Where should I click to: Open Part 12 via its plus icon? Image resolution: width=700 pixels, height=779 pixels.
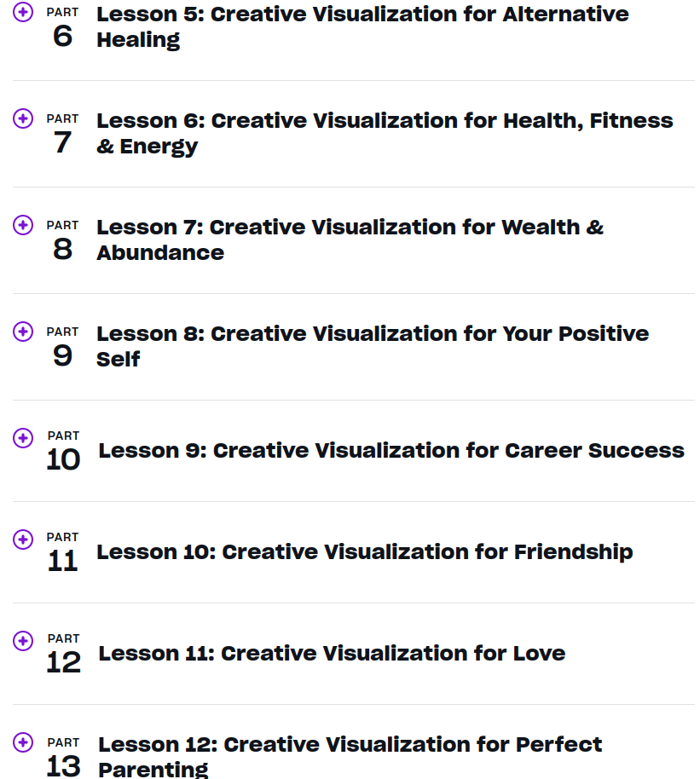tap(23, 640)
